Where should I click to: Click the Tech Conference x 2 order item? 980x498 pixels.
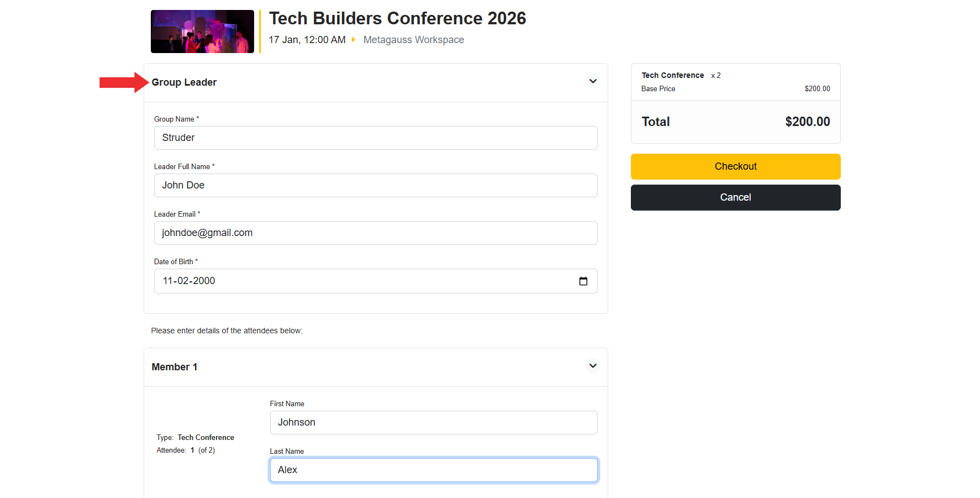click(681, 75)
